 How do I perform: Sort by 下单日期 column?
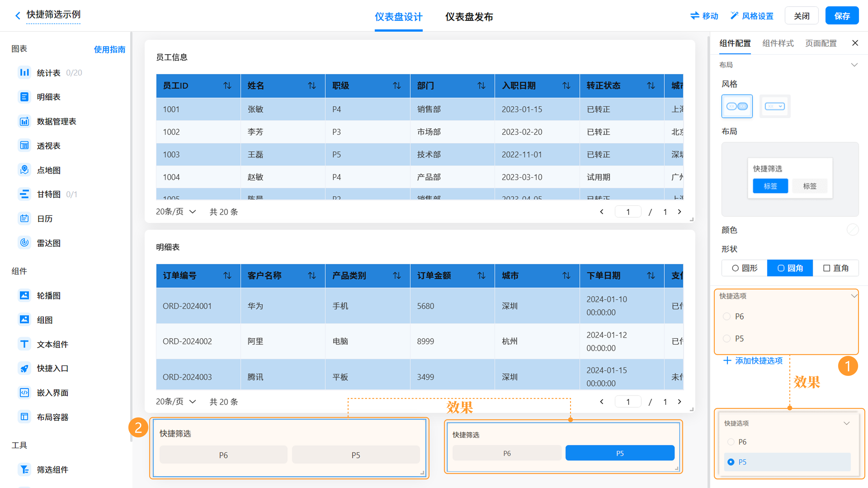(651, 276)
